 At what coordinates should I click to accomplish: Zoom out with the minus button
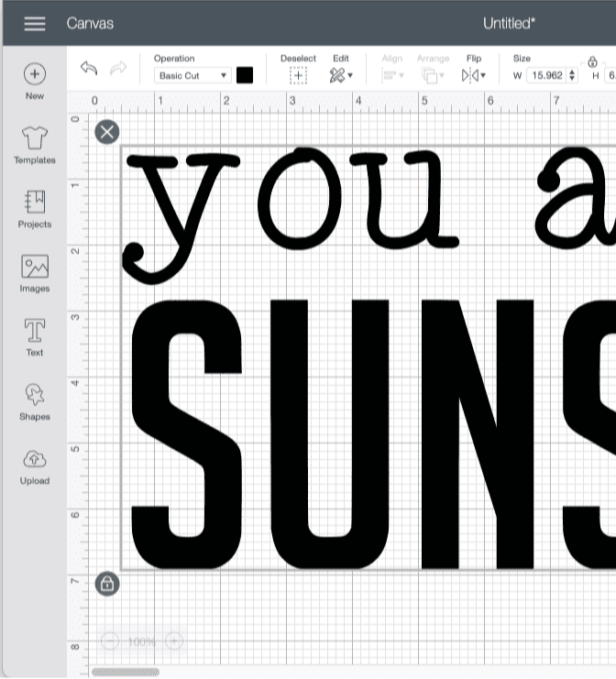pos(109,641)
